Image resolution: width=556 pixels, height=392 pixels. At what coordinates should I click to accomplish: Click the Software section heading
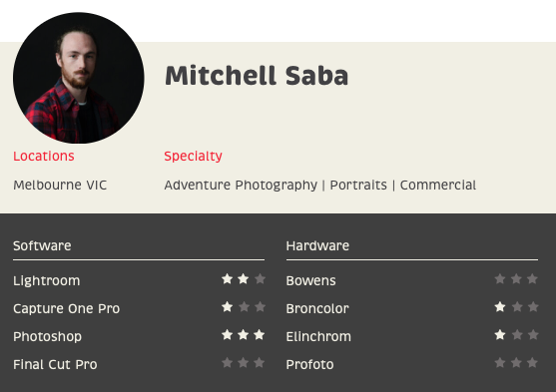[42, 246]
